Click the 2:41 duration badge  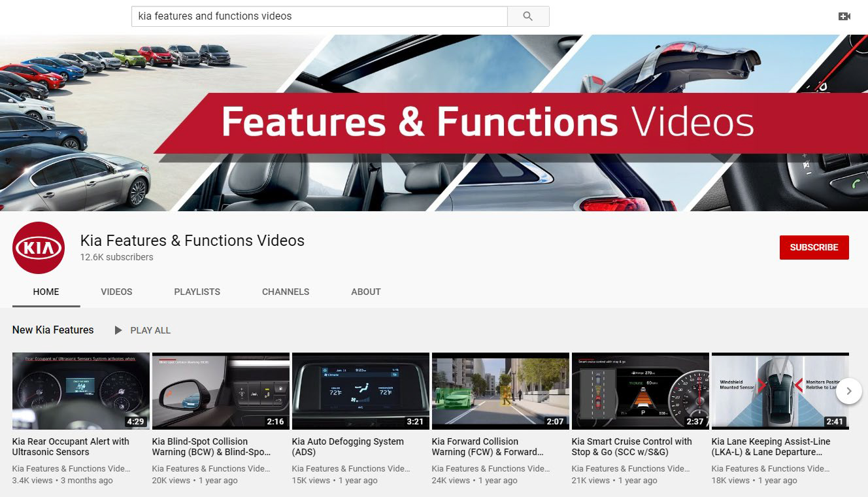coord(835,422)
